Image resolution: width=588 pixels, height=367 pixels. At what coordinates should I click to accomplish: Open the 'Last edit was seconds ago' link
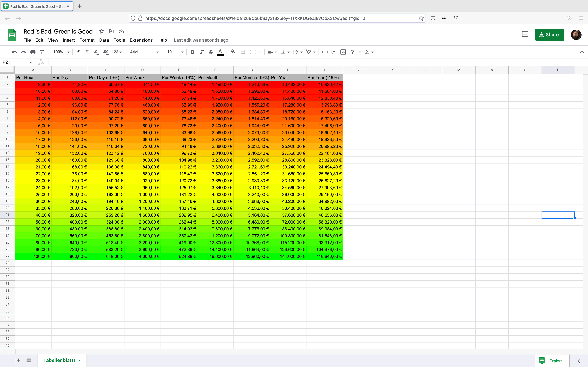[x=201, y=40]
